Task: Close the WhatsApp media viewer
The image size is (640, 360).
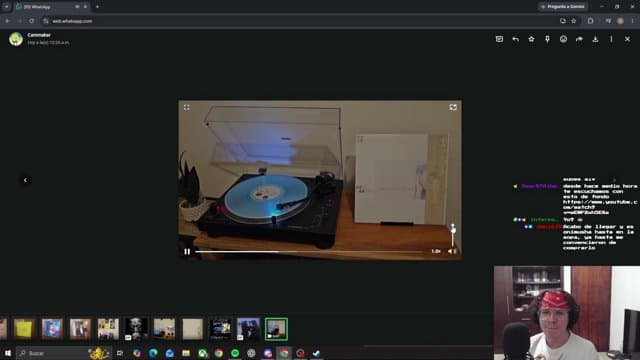Action: click(627, 39)
